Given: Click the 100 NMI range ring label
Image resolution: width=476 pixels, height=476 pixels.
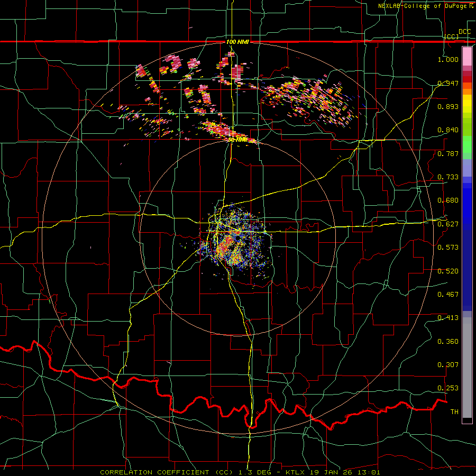Looking at the screenshot, I should (237, 42).
